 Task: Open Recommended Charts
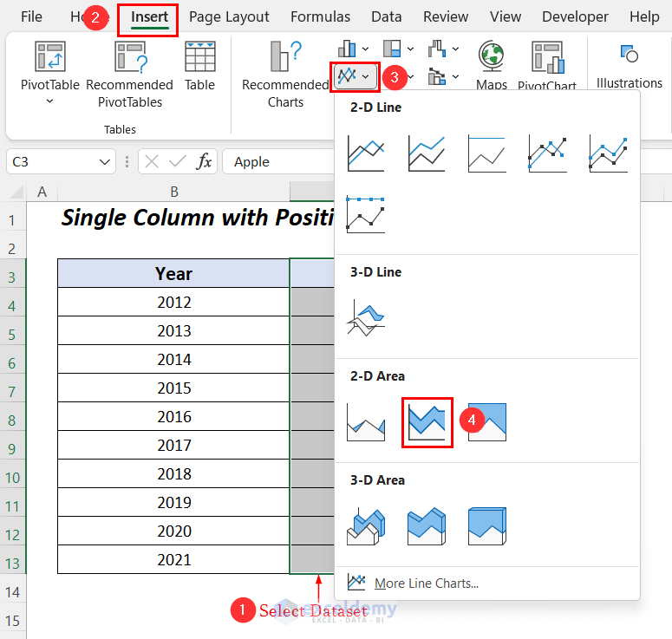coord(285,75)
